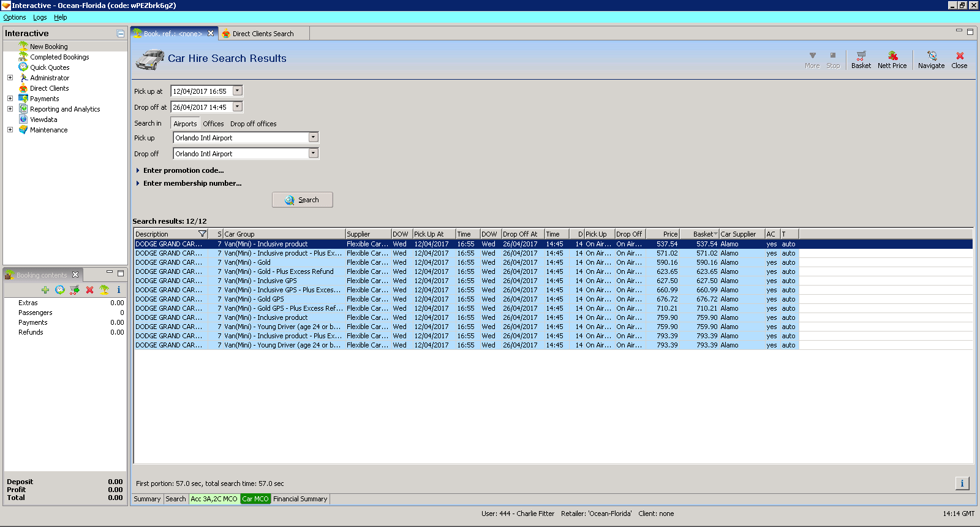Expand Enter promotion code section
980x527 pixels.
pyautogui.click(x=183, y=170)
